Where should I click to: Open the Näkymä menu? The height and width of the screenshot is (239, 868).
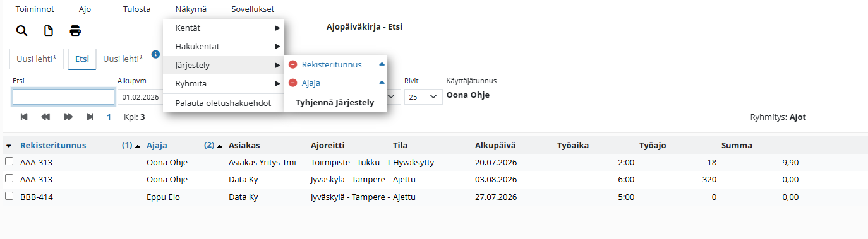[x=191, y=9]
